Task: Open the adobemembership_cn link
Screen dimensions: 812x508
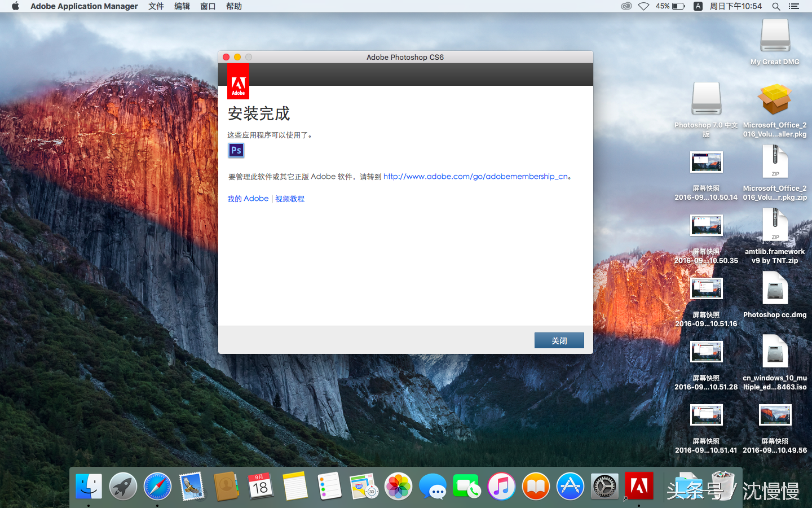Action: (x=475, y=177)
